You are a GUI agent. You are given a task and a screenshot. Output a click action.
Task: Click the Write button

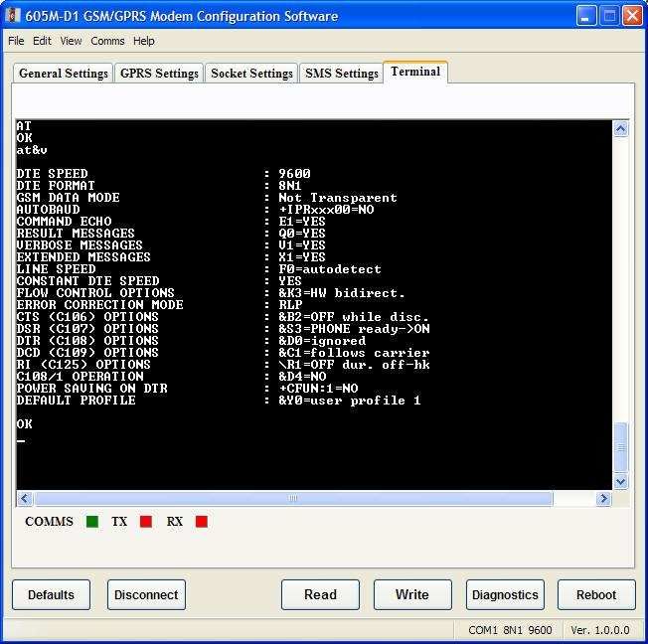[x=412, y=595]
